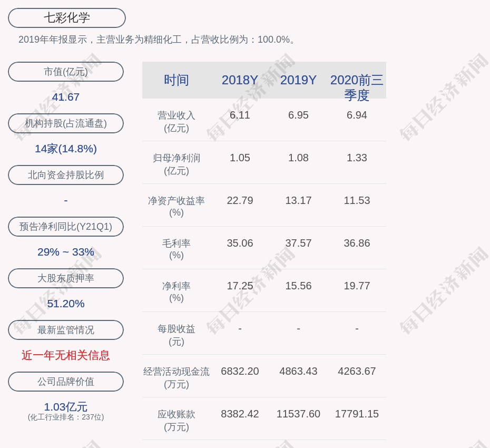
Task: Click the 毛利率 2019Y value 37.57
Action: click(x=298, y=243)
